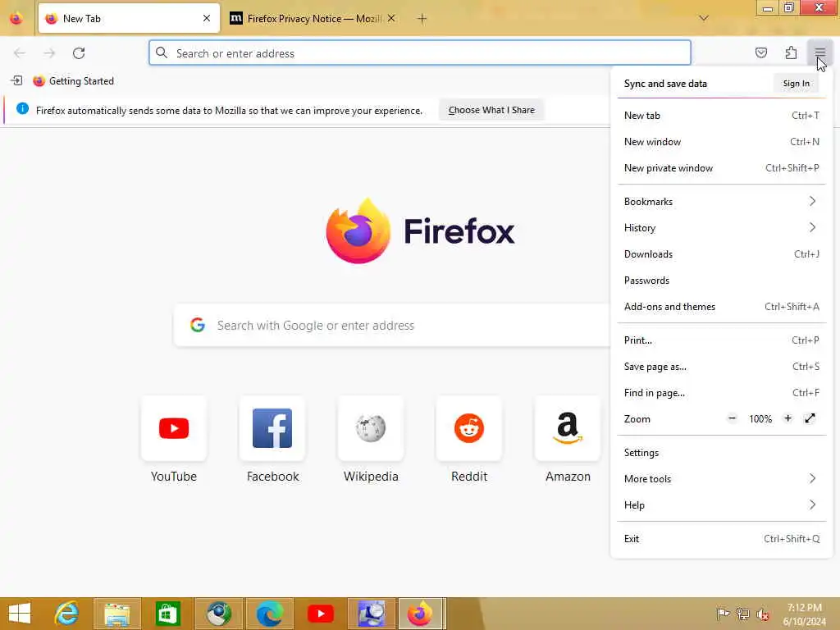The height and width of the screenshot is (630, 840).
Task: Choose Print... from the menu
Action: point(722,340)
